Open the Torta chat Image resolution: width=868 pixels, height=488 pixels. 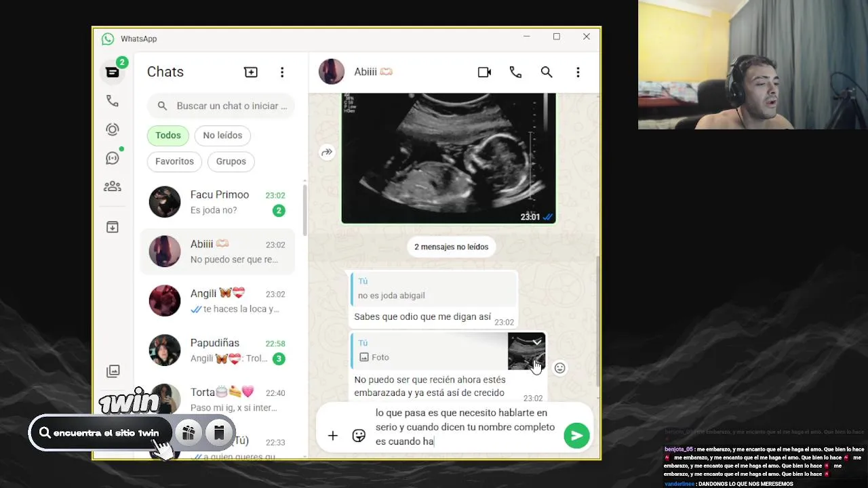coord(218,400)
